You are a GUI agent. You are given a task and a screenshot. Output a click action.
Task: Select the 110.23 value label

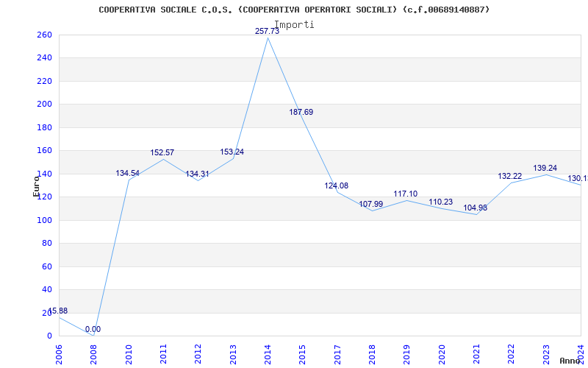440,202
